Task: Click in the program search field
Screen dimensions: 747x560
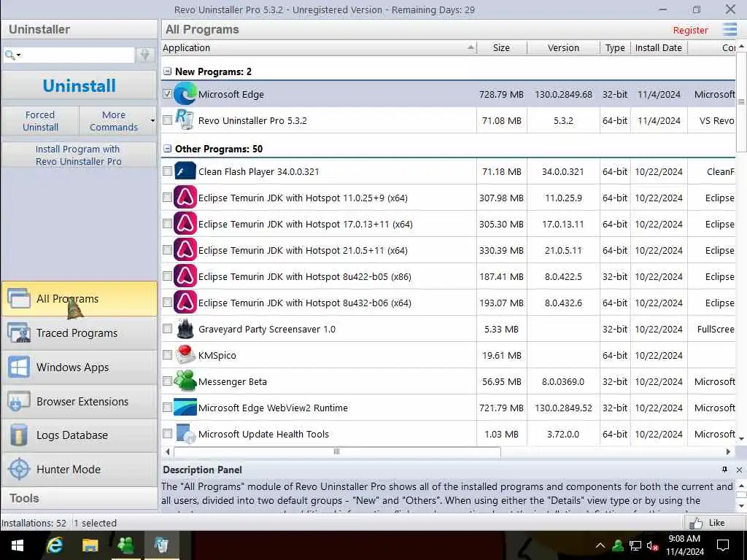Action: 78,55
